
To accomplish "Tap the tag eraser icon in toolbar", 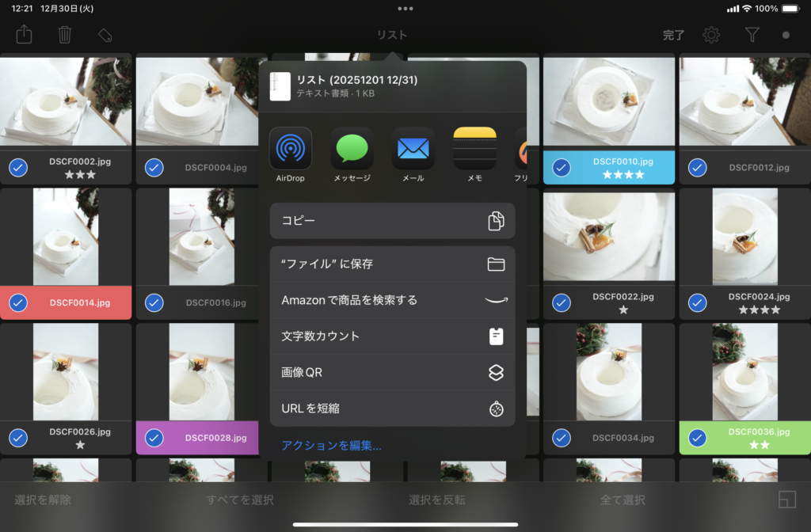I will (x=105, y=35).
